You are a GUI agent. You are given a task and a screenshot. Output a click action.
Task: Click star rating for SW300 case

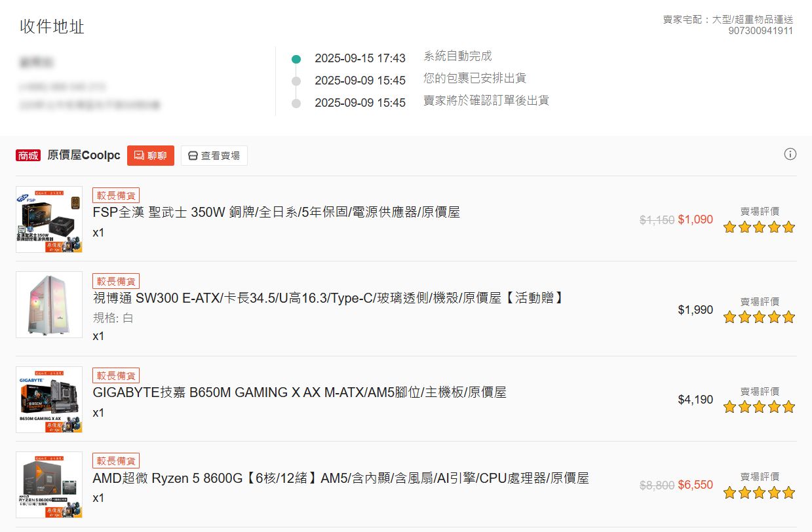click(759, 317)
